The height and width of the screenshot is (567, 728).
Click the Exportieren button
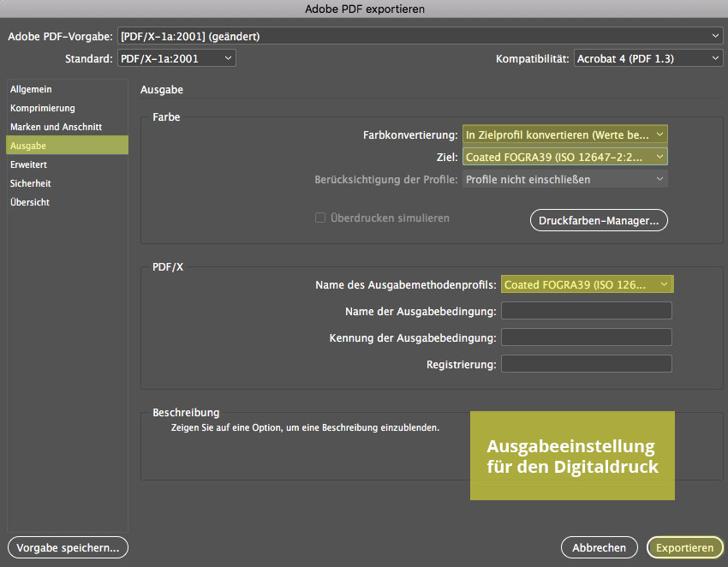click(x=685, y=547)
